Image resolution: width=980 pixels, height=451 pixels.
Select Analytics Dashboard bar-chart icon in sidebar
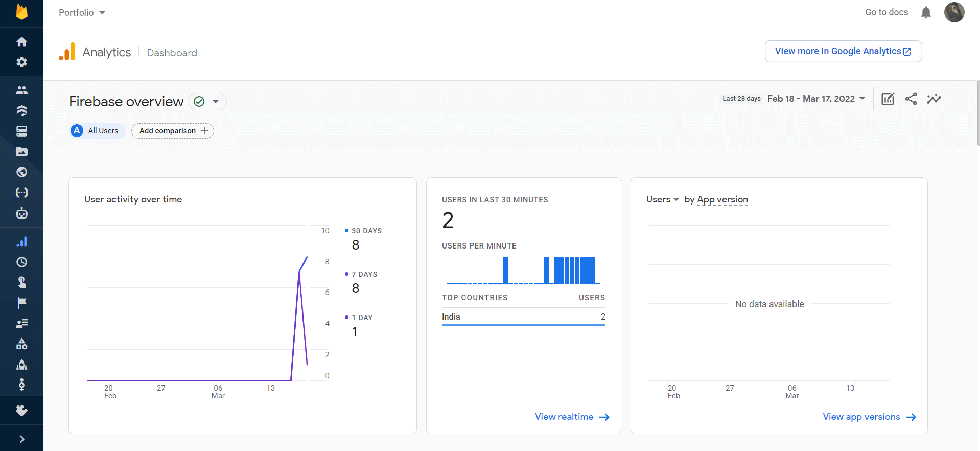[21, 242]
